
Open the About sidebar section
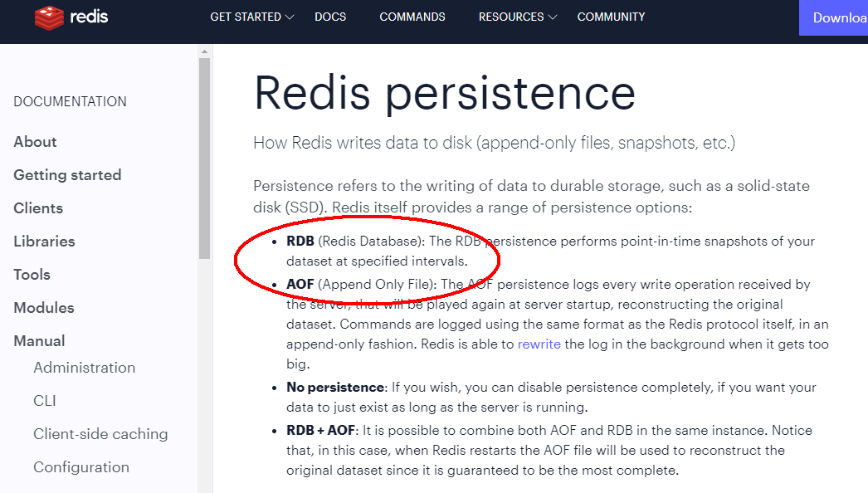point(36,142)
